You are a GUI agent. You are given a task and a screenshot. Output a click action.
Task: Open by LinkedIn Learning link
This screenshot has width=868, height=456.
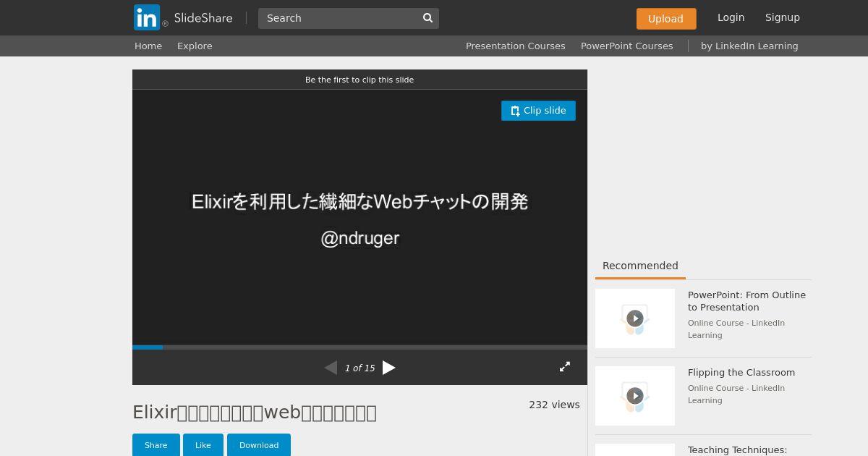click(749, 46)
